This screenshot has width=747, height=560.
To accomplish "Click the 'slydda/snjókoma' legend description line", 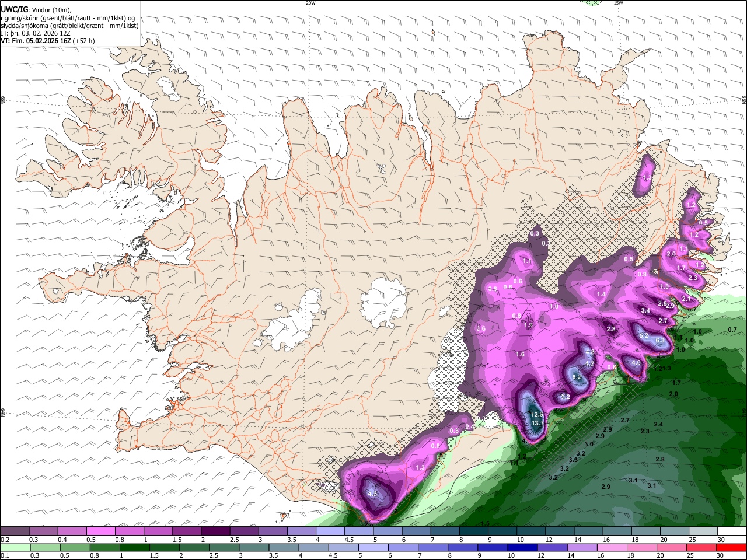I will pos(69,26).
